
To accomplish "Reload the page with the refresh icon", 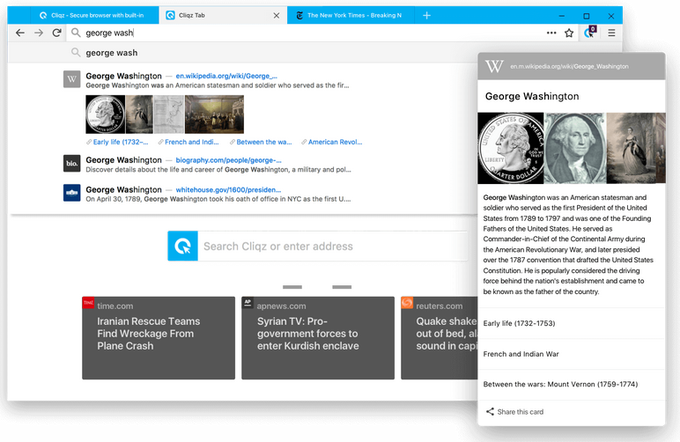I will pos(57,33).
